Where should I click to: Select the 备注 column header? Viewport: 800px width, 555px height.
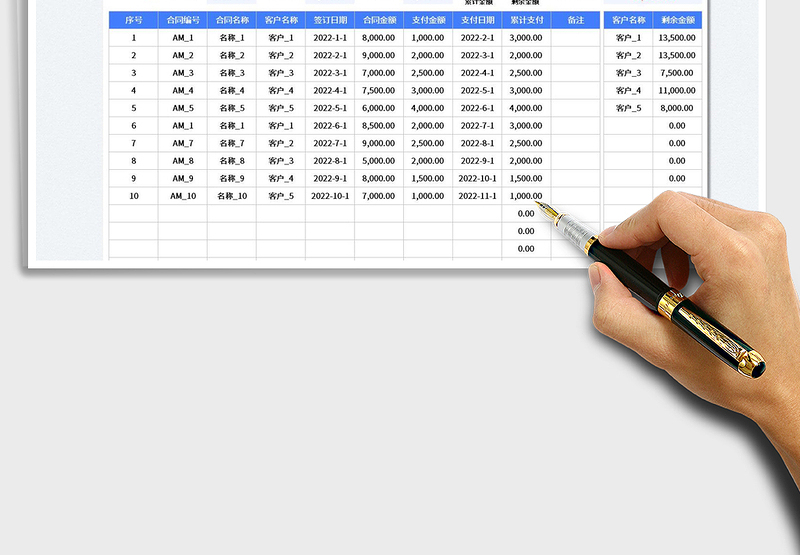click(575, 20)
